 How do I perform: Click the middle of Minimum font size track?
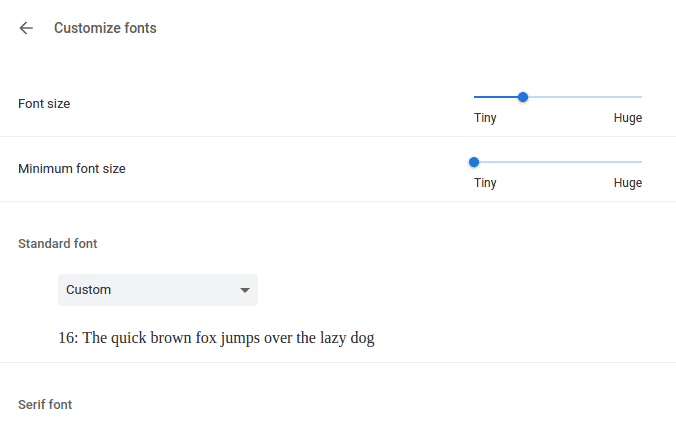point(558,162)
